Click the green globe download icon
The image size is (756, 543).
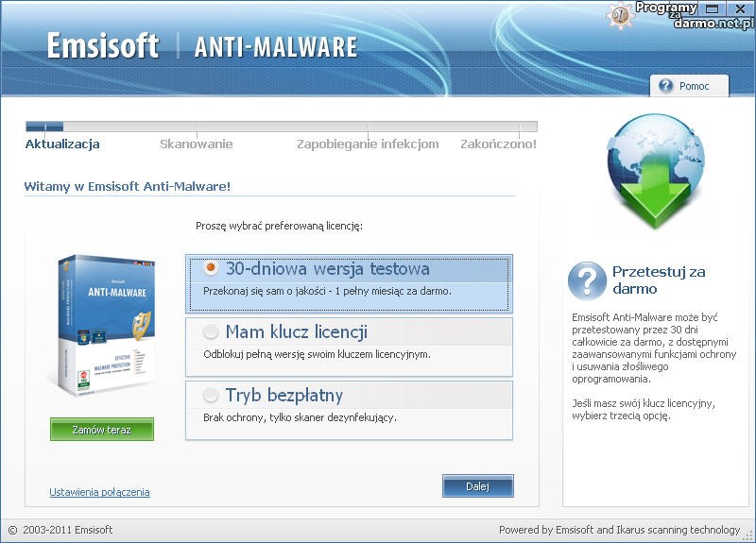point(656,172)
